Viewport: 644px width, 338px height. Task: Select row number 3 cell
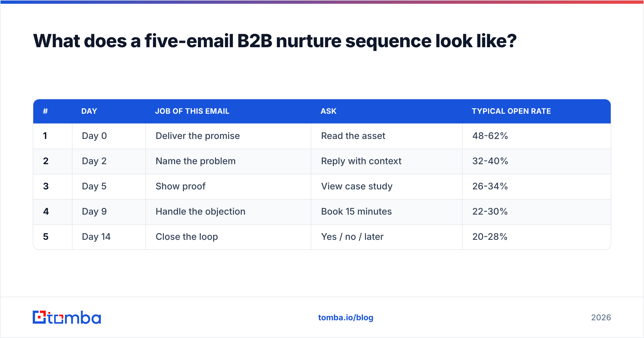click(53, 186)
